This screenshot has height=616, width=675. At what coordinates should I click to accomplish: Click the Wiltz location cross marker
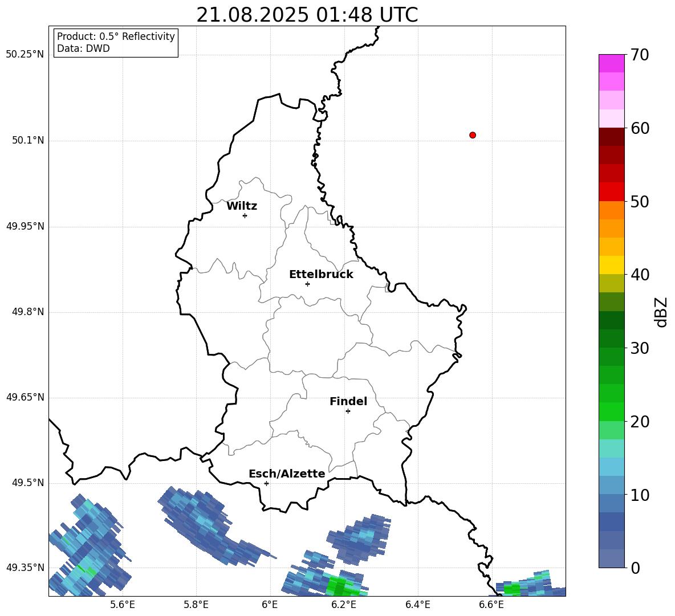coord(245,215)
